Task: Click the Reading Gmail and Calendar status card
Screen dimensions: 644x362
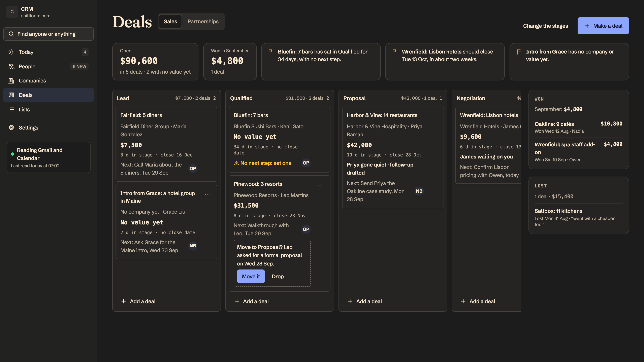Action: click(x=48, y=157)
